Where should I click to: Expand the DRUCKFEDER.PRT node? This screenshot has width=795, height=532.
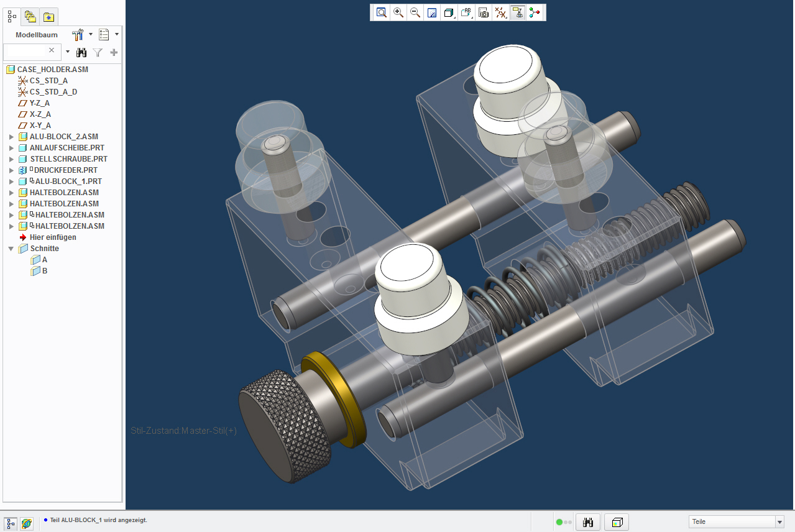tap(11, 170)
